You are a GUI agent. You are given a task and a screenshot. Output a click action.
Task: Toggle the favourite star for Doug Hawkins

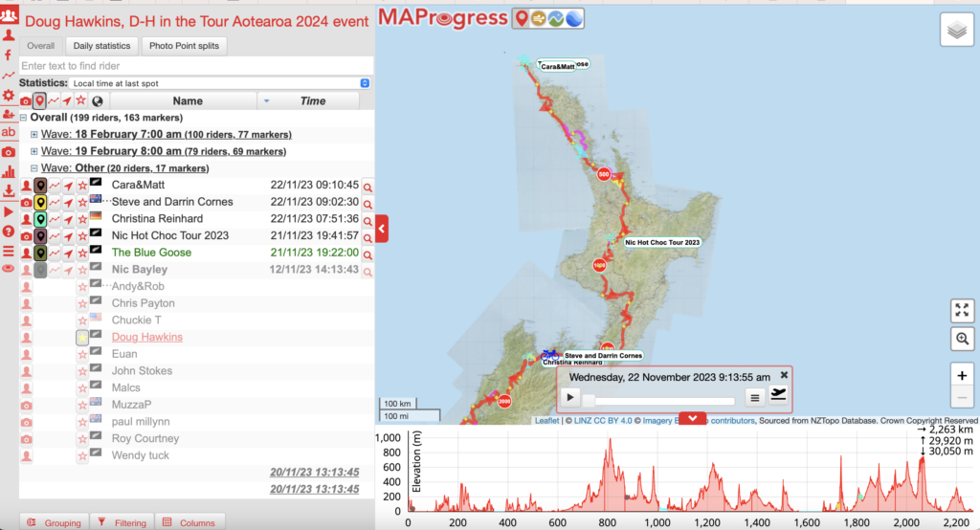[x=82, y=337]
